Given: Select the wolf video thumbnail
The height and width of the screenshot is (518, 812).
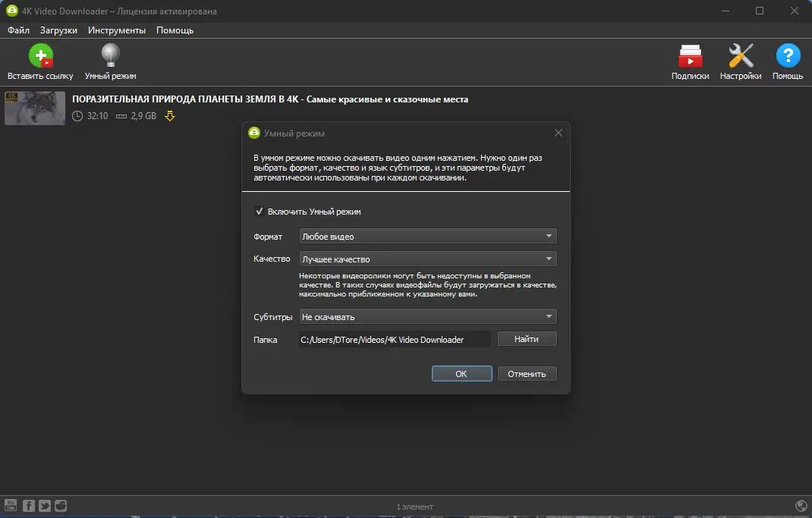Looking at the screenshot, I should click(35, 108).
